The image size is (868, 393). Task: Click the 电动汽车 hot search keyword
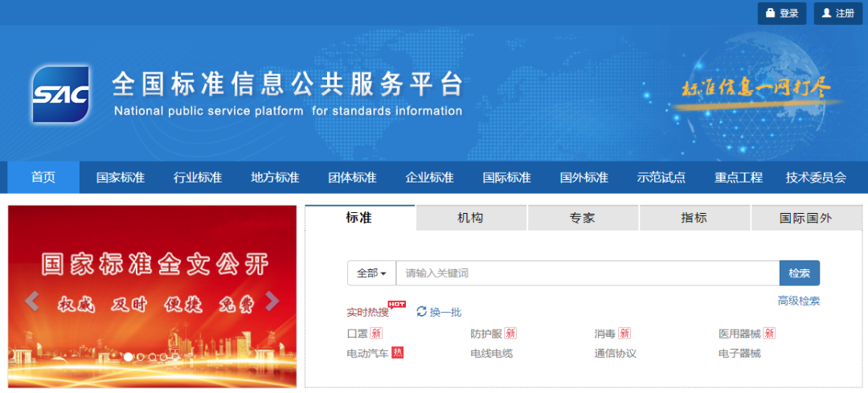[x=368, y=353]
